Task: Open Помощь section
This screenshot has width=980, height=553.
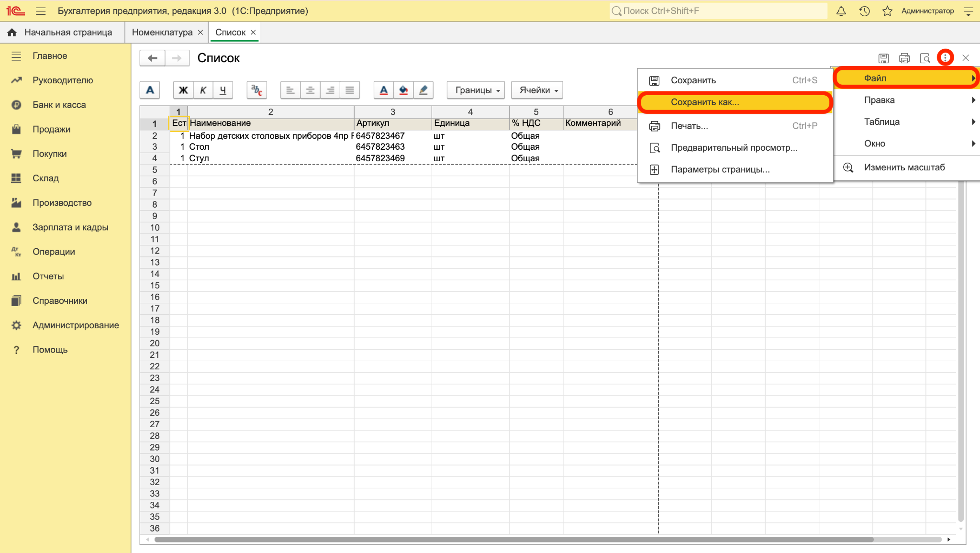Action: click(x=66, y=350)
